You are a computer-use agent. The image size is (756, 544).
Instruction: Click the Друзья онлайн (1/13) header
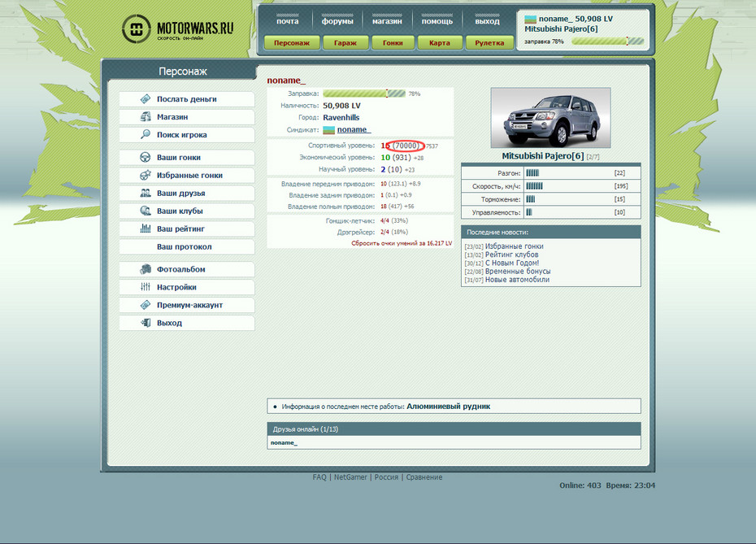(454, 429)
